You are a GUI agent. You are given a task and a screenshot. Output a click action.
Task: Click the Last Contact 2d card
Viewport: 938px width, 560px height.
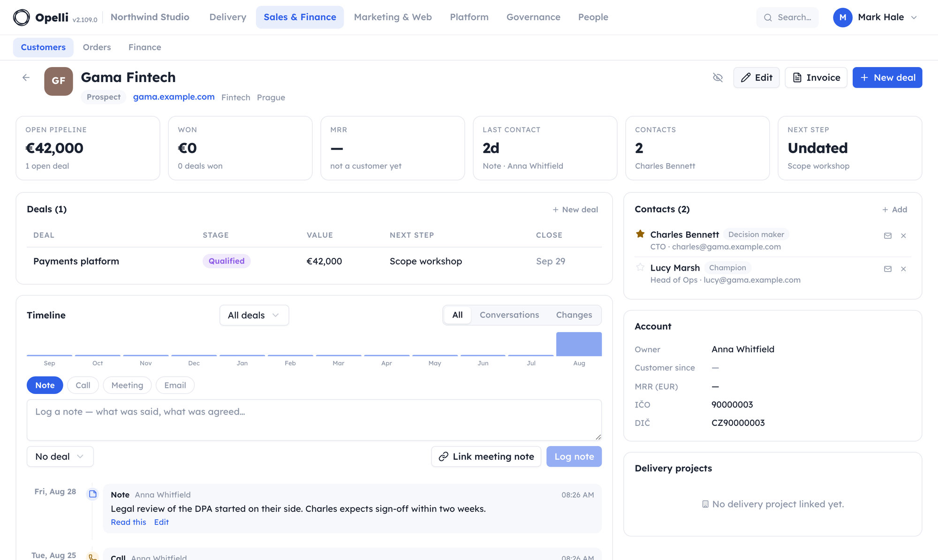click(545, 148)
